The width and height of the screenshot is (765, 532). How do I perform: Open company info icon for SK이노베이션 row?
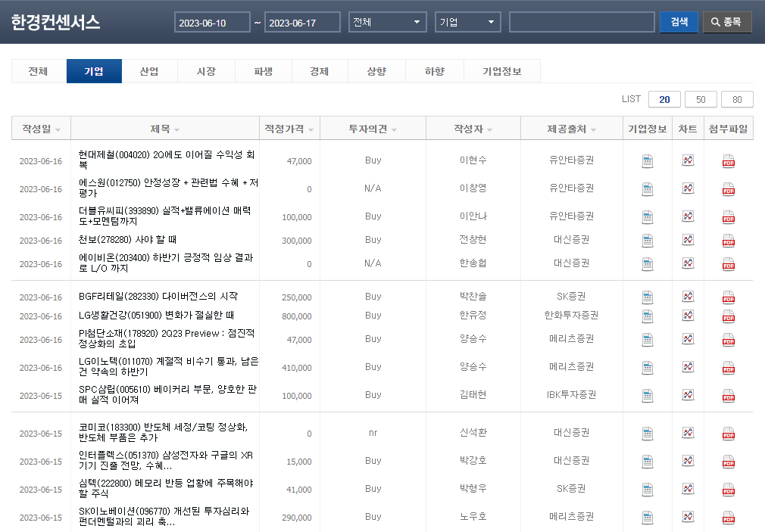(x=648, y=518)
